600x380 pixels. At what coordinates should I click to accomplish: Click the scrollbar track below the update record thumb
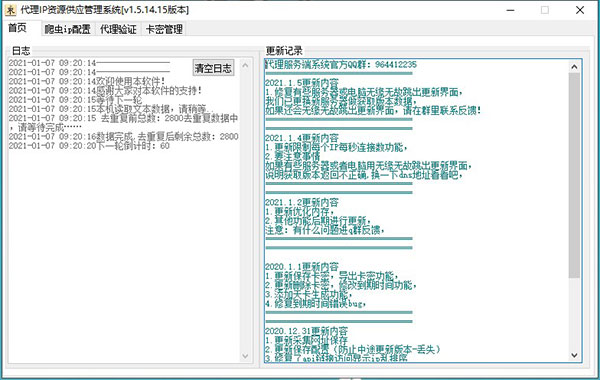574,313
